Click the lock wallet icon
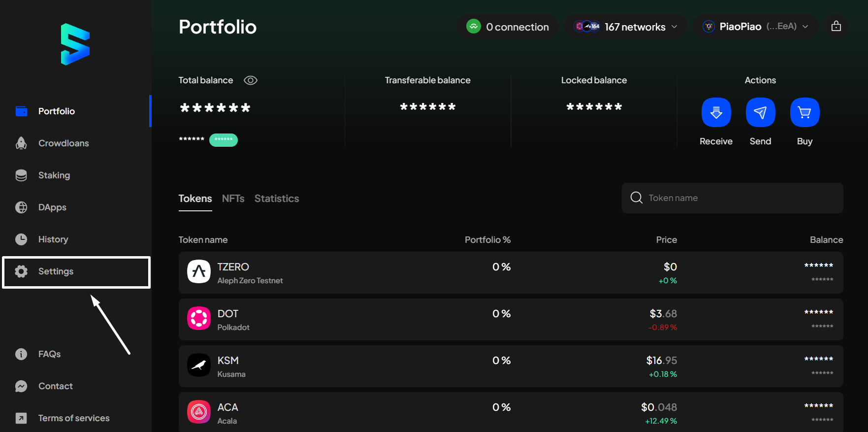 (836, 26)
